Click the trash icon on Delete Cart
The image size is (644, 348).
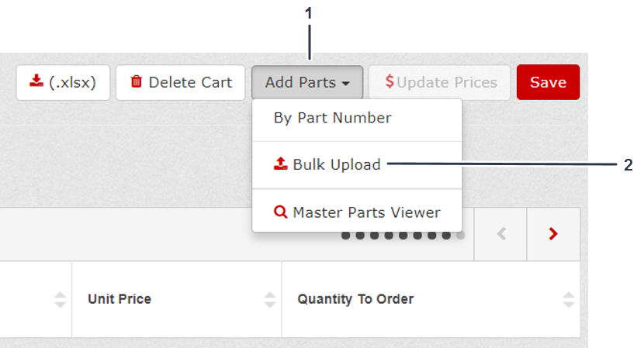[x=137, y=81]
